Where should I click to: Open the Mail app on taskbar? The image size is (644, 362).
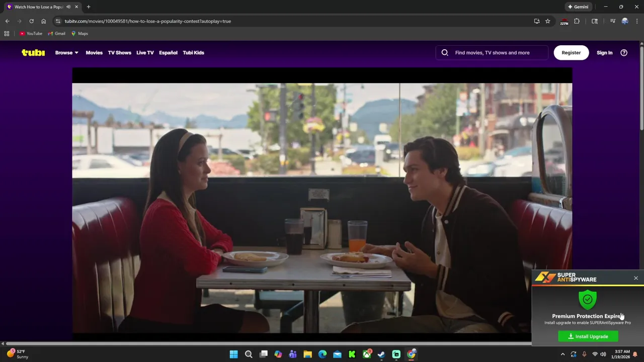[x=337, y=354]
